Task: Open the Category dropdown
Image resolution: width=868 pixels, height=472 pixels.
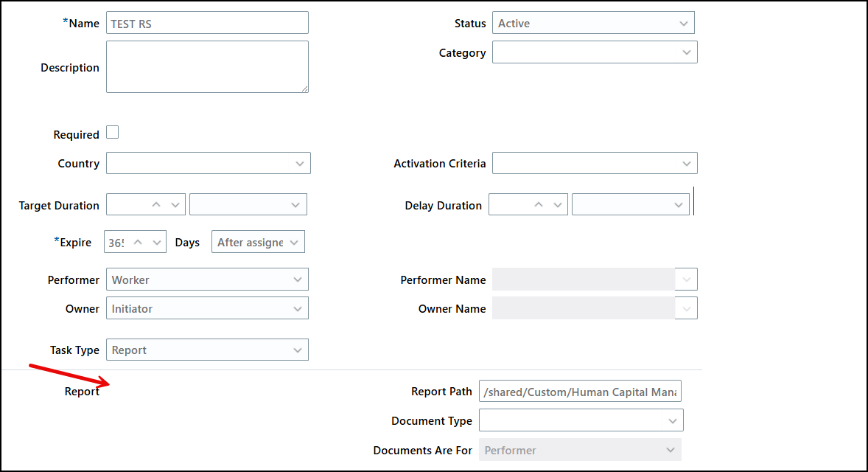Action: 595,52
